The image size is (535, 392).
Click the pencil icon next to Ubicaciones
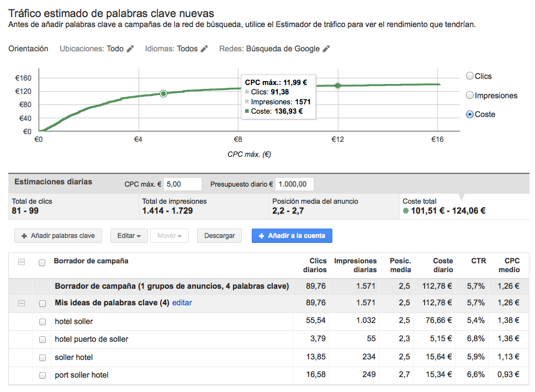coord(130,49)
